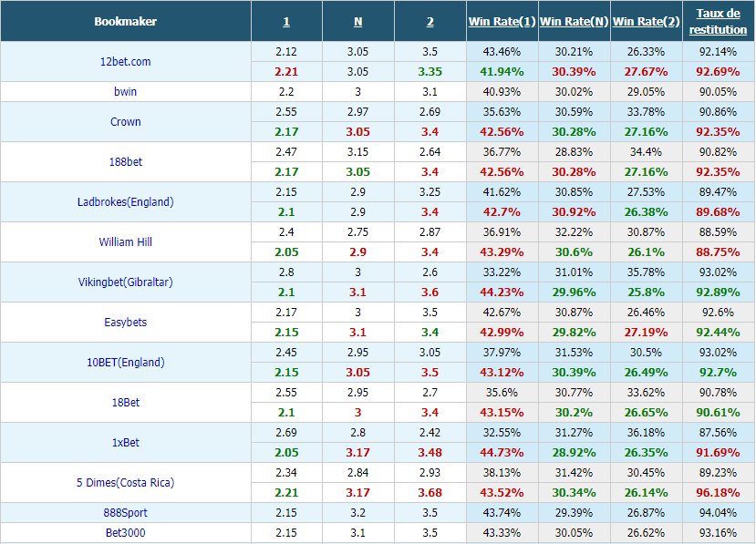The width and height of the screenshot is (756, 544).
Task: Select 188bet win rate 34.4%
Action: [646, 152]
